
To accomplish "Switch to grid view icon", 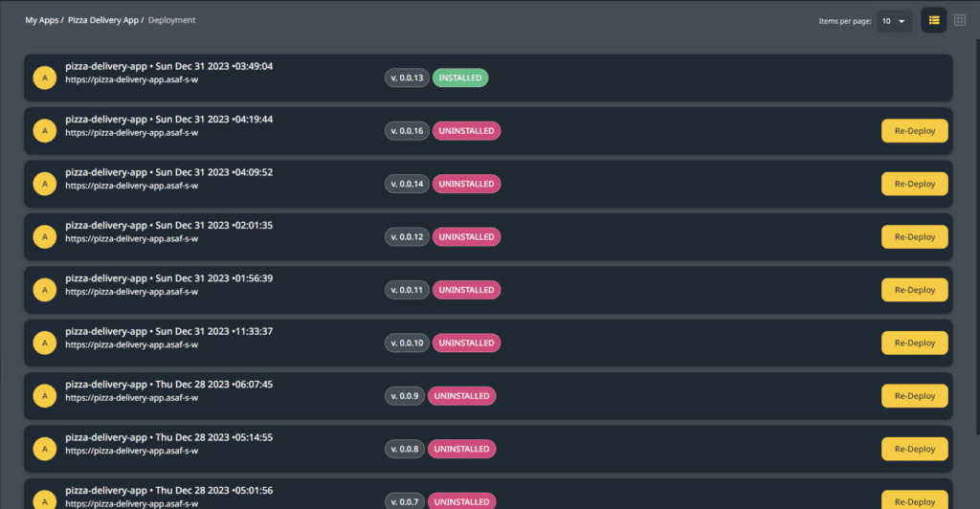I will click(x=960, y=21).
